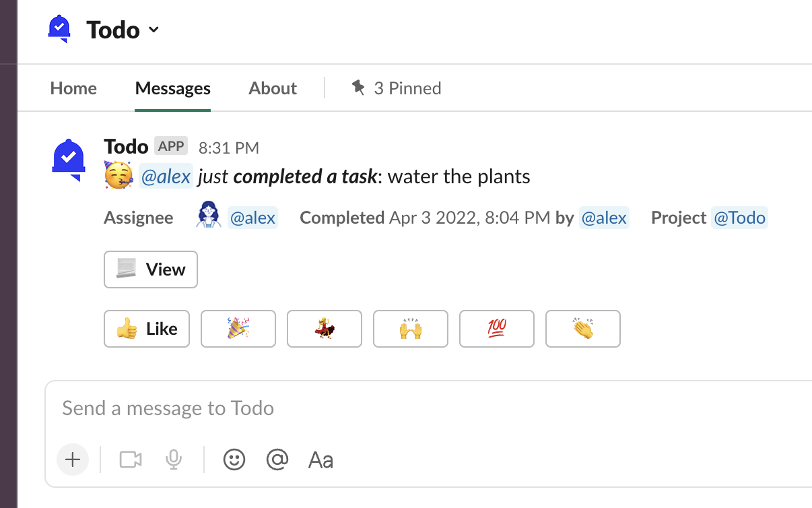Toggle the Aa text formatting toolbar
This screenshot has width=812, height=508.
(320, 460)
